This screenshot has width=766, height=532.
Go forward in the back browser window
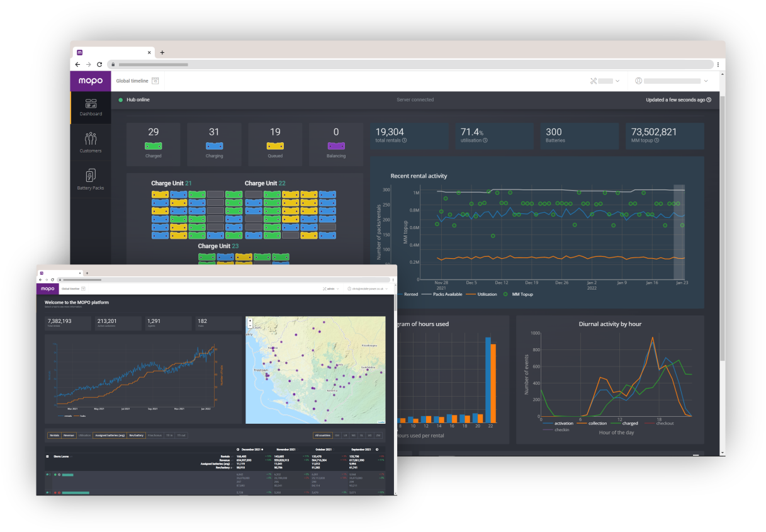click(88, 64)
